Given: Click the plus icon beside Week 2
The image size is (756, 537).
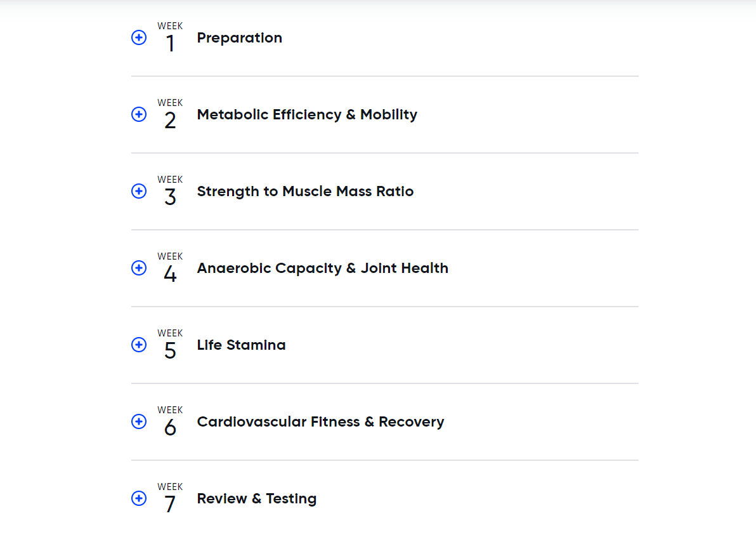Looking at the screenshot, I should [139, 114].
